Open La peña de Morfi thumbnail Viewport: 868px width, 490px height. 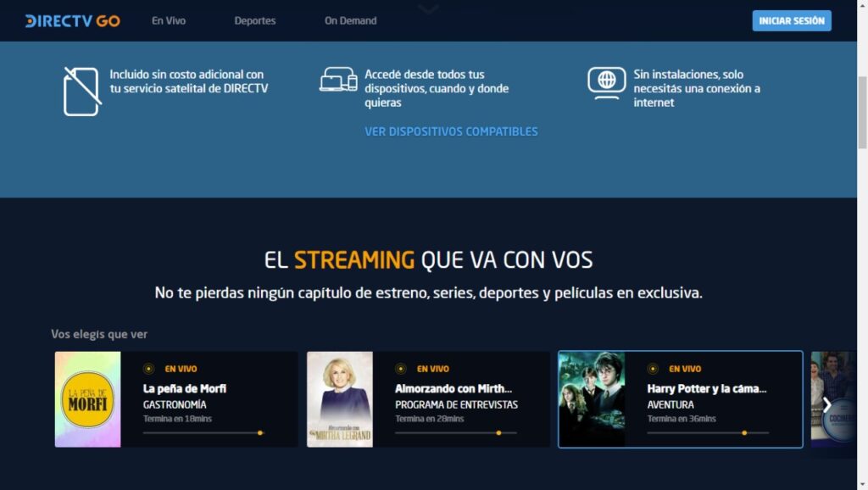pyautogui.click(x=88, y=399)
